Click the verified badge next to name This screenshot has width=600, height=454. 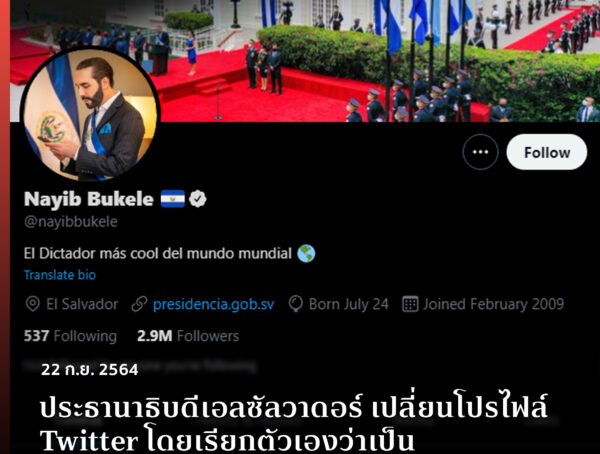coord(197,199)
